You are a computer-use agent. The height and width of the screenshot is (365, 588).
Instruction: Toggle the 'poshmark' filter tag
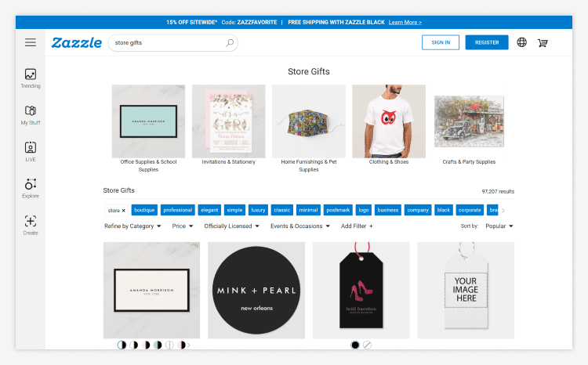(x=338, y=210)
